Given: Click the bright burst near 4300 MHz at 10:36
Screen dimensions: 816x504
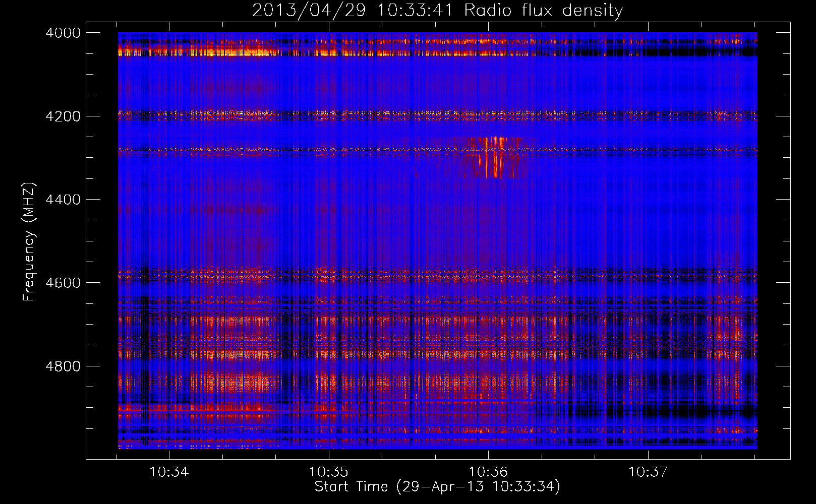Looking at the screenshot, I should pos(497,157).
